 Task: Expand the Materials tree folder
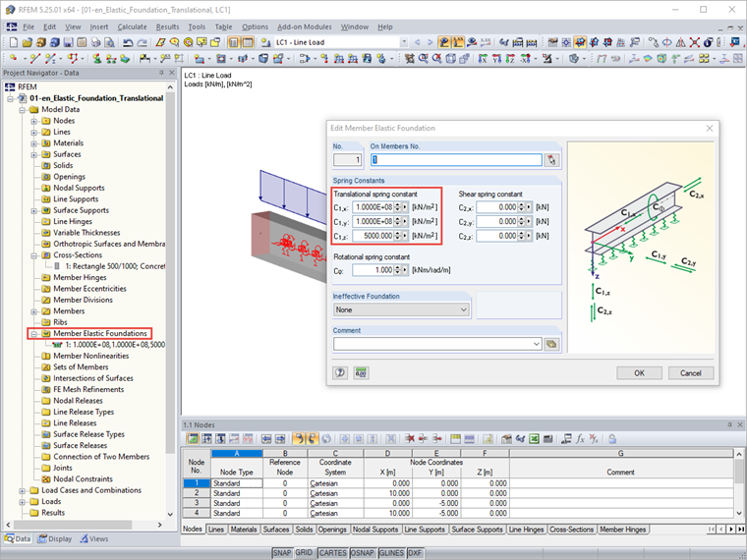[33, 143]
